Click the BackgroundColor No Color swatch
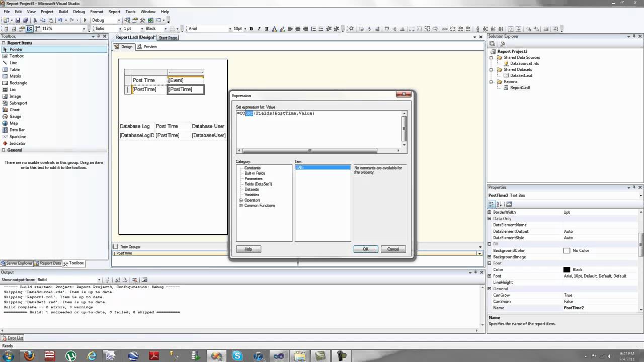Screen dimensions: 644x362 pos(567,250)
